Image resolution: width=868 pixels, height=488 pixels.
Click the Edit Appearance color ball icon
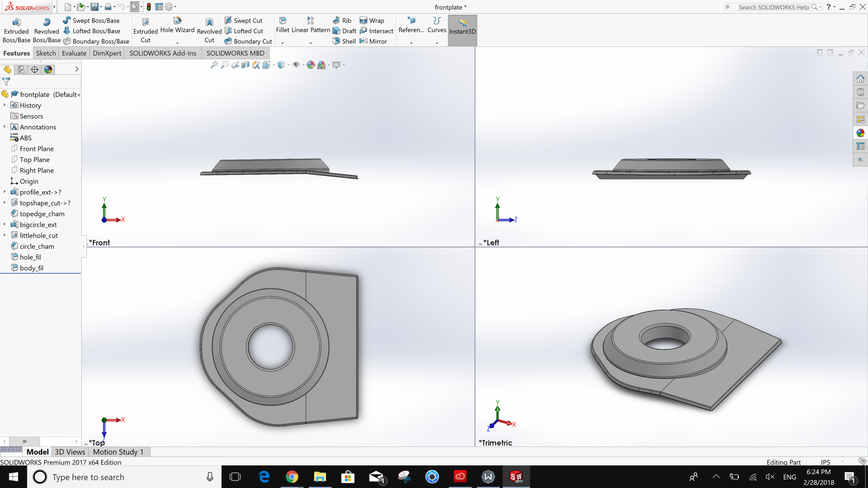[310, 65]
